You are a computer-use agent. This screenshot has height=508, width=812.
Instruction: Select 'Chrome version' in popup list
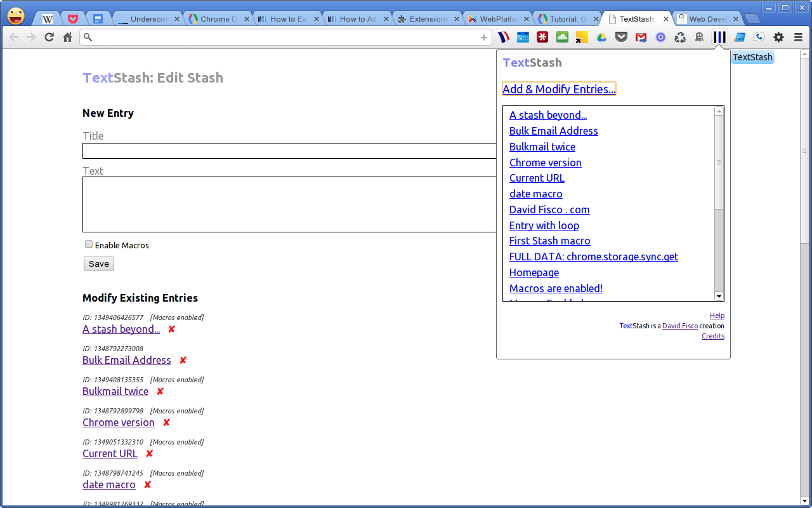(x=546, y=163)
